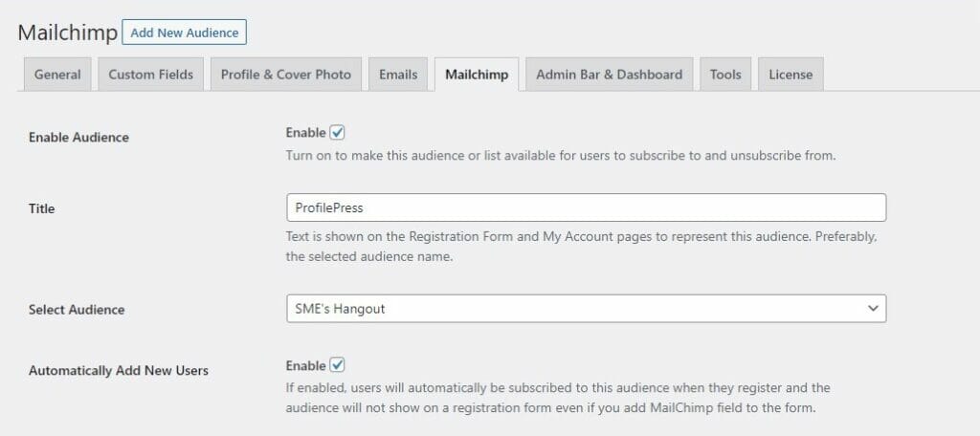980x436 pixels.
Task: Click the Title field label
Action: click(42, 208)
